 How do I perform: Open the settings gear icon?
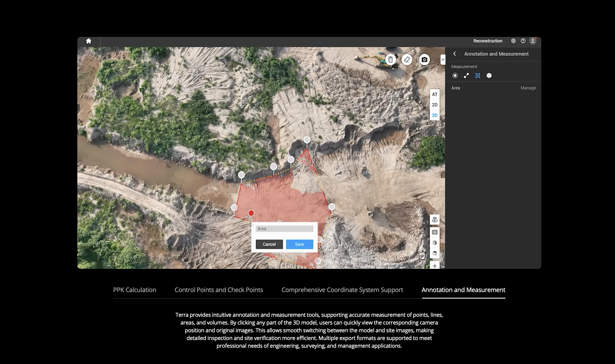click(x=513, y=41)
